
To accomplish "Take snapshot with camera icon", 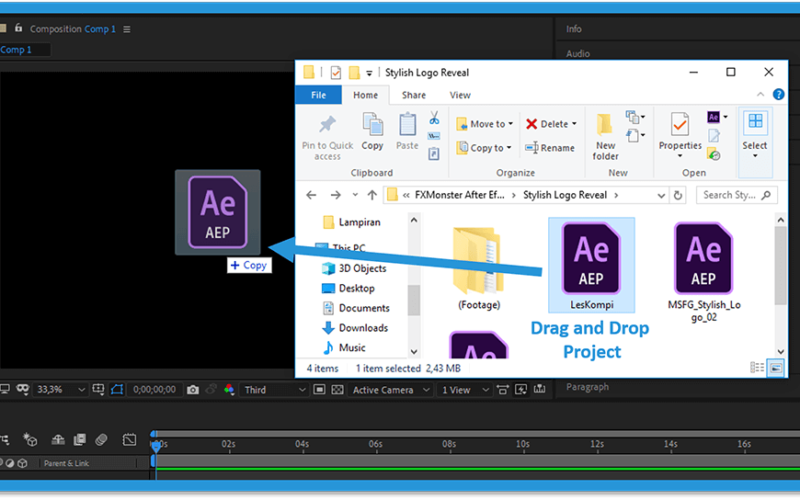I will 192,390.
